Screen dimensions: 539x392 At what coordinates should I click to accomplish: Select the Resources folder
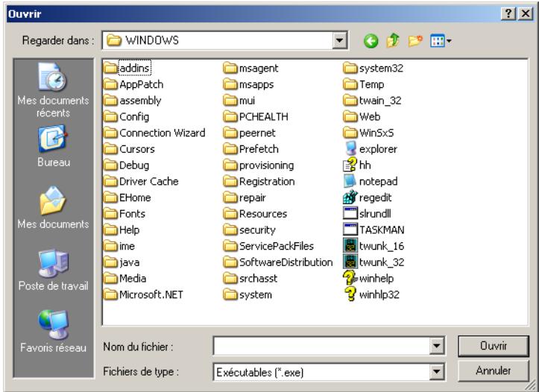tap(256, 213)
